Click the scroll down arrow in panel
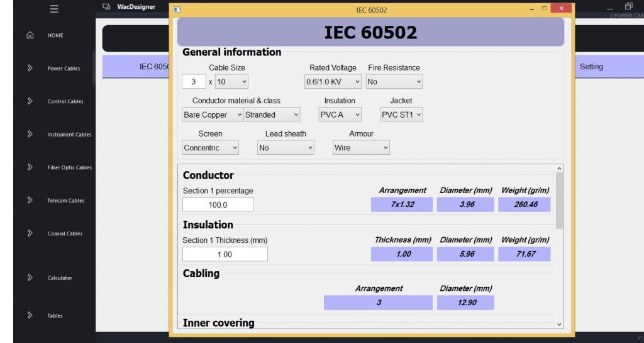Screen dimensions: 644x343 click(x=560, y=324)
